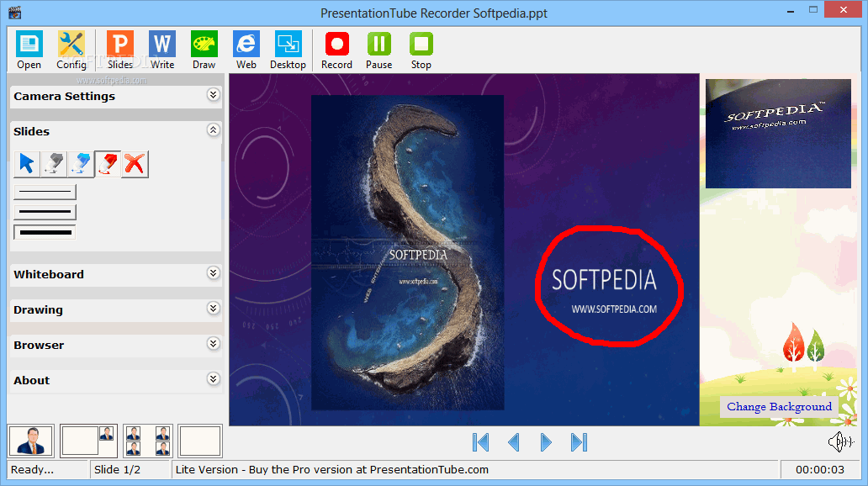The image size is (868, 486).
Task: Select the blue arrow pointer tool
Action: pyautogui.click(x=27, y=164)
